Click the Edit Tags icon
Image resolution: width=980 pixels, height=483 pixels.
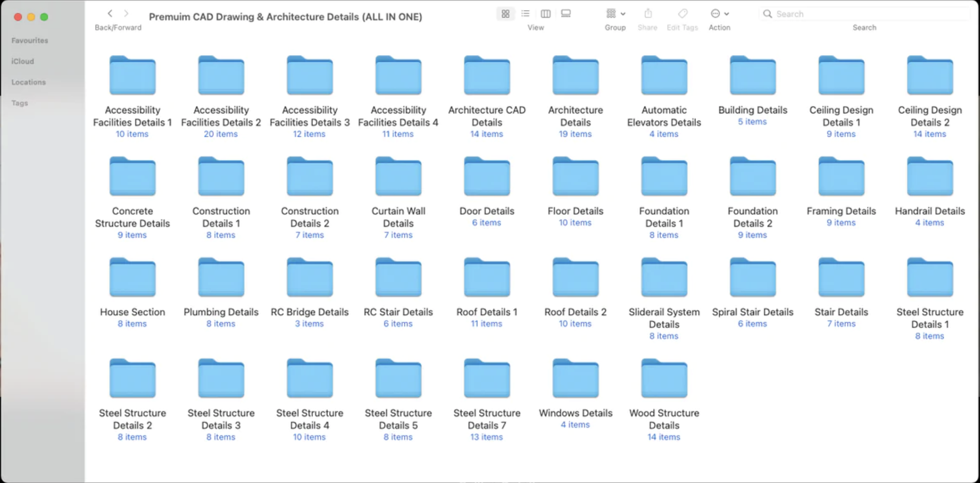pos(682,14)
